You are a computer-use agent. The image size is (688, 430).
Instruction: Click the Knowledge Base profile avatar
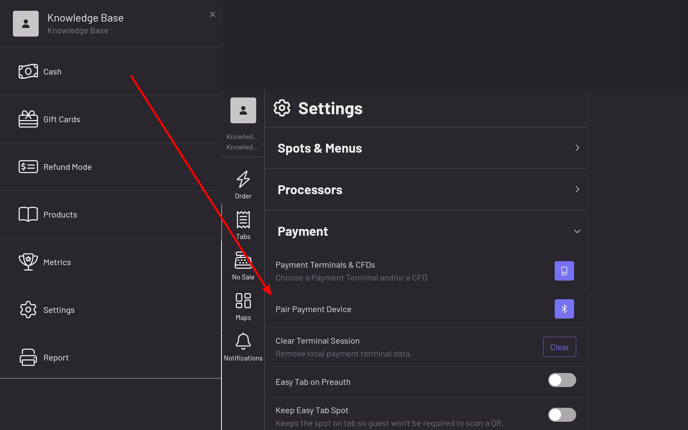click(x=26, y=23)
